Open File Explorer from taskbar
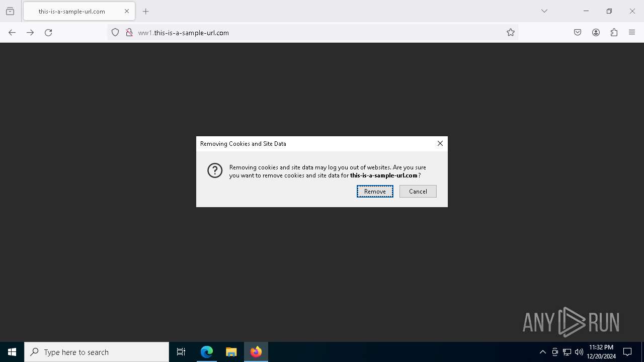This screenshot has height=362, width=644. (231, 352)
